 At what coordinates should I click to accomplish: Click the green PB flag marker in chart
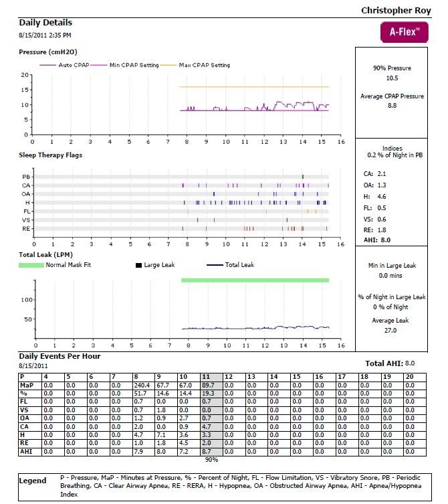click(x=303, y=176)
